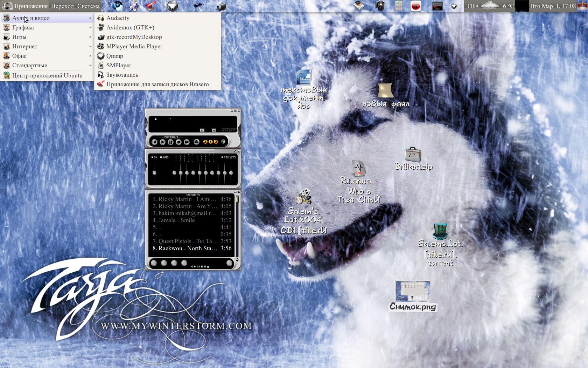This screenshot has height=368, width=588.
Task: Expand the Интернет submenu arrow
Action: [x=90, y=46]
